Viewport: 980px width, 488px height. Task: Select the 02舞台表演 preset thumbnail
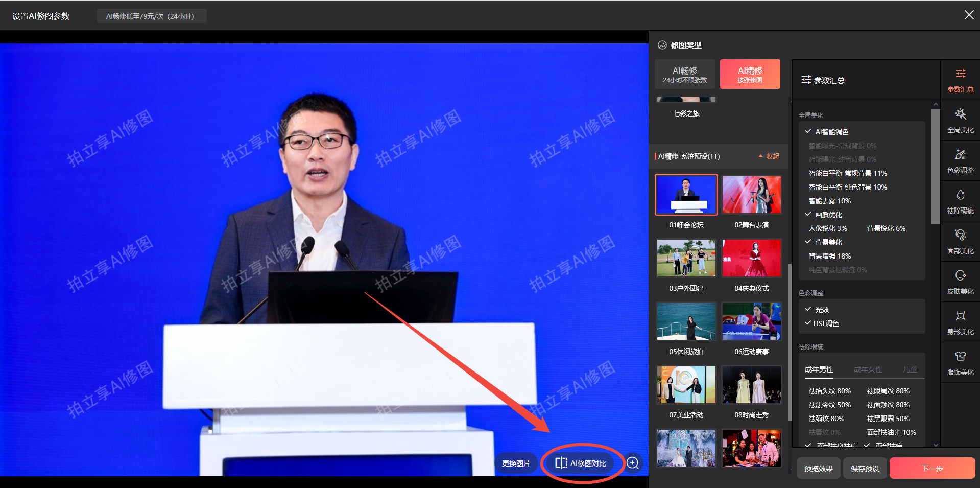pyautogui.click(x=751, y=195)
